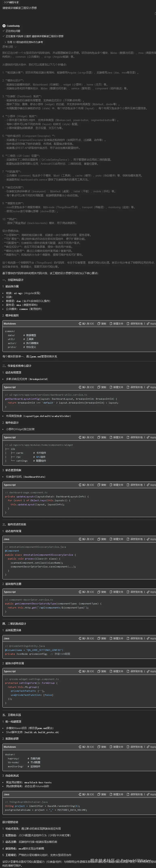Viewport: 156px width, 868px height.
Task: Click insert-to-IDE icon on the common/ Markdown block
Action: 80,324
